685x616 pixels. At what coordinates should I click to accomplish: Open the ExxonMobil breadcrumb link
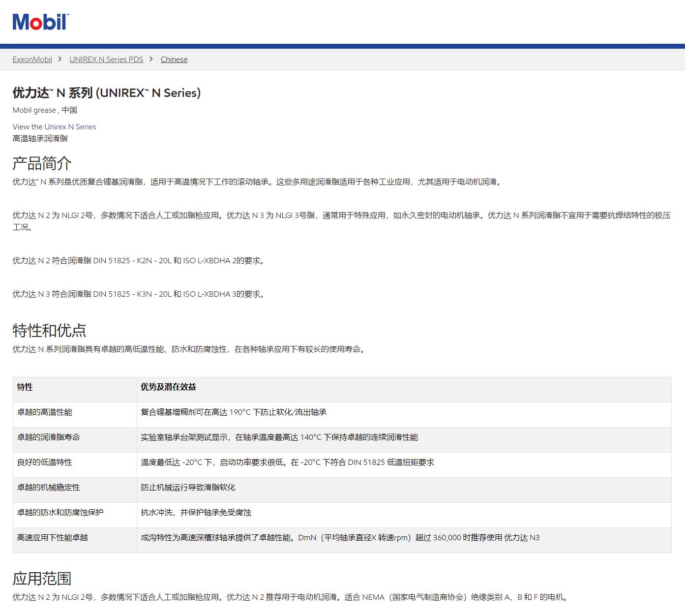click(x=32, y=60)
